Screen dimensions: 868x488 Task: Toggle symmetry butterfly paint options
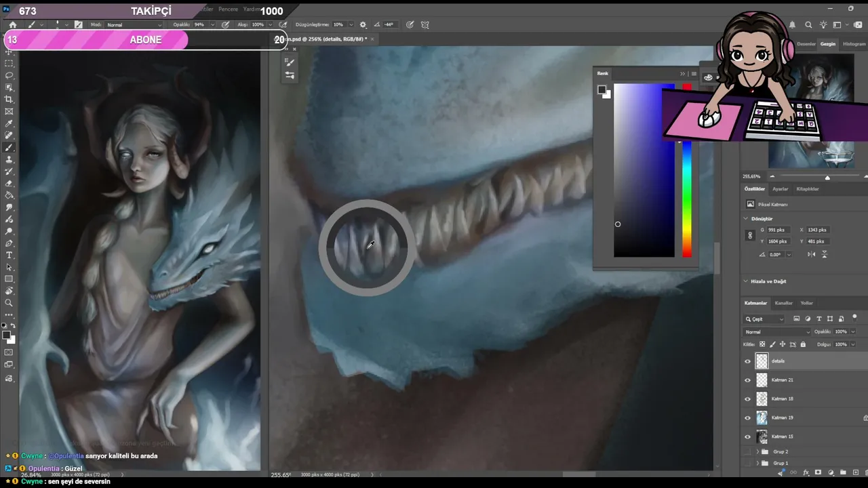pyautogui.click(x=425, y=24)
